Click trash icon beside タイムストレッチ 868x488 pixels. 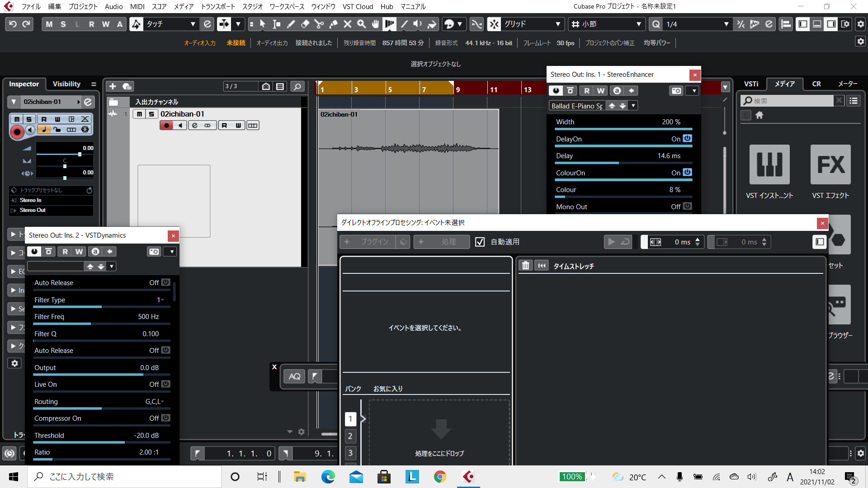tap(525, 266)
